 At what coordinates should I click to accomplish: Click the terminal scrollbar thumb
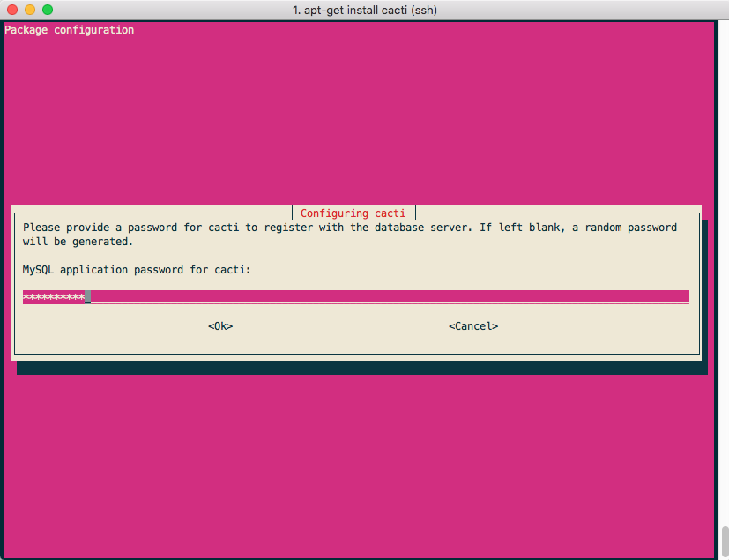[725, 541]
